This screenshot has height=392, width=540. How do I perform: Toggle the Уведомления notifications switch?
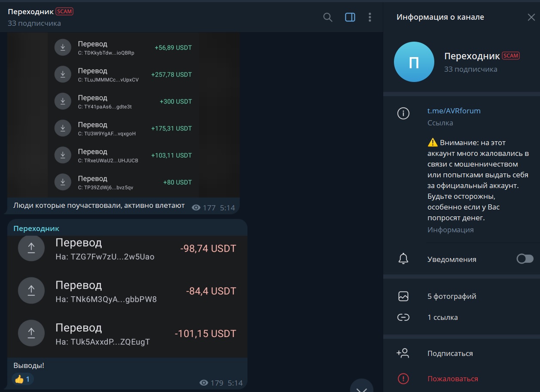pos(525,259)
